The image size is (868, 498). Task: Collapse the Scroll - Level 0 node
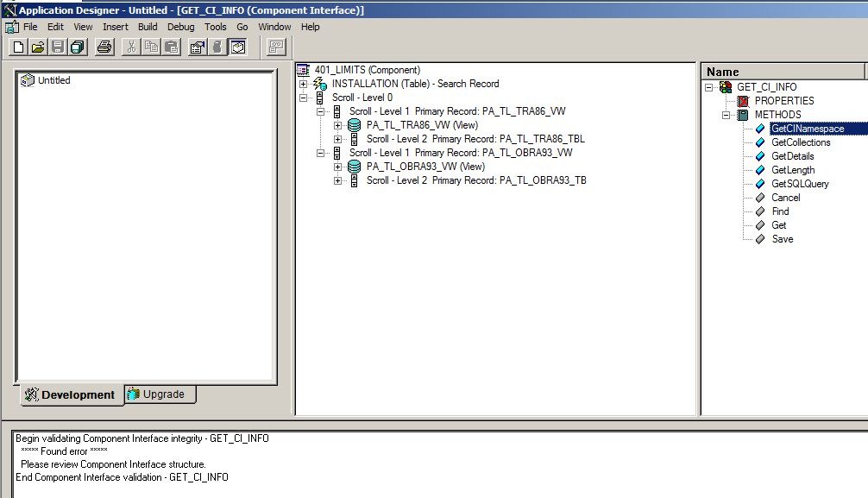point(303,98)
